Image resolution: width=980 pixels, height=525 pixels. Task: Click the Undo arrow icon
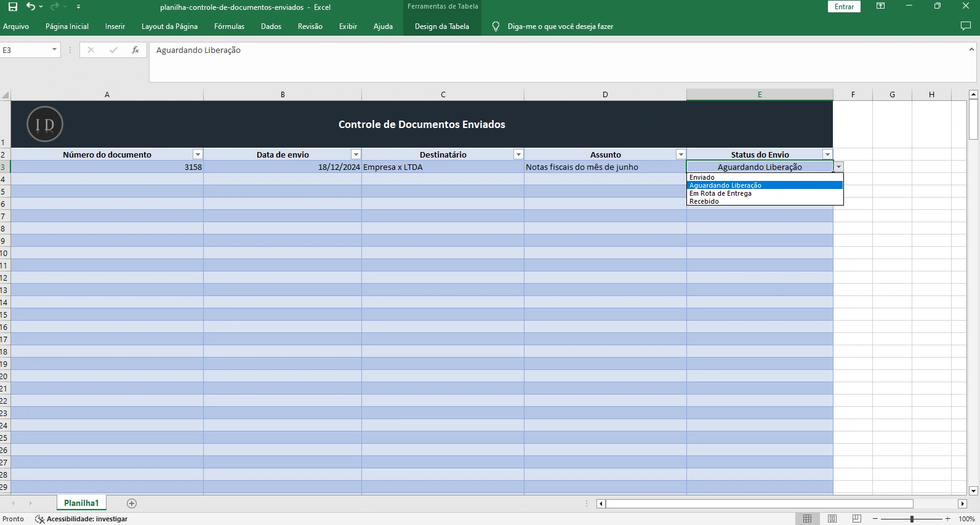30,7
